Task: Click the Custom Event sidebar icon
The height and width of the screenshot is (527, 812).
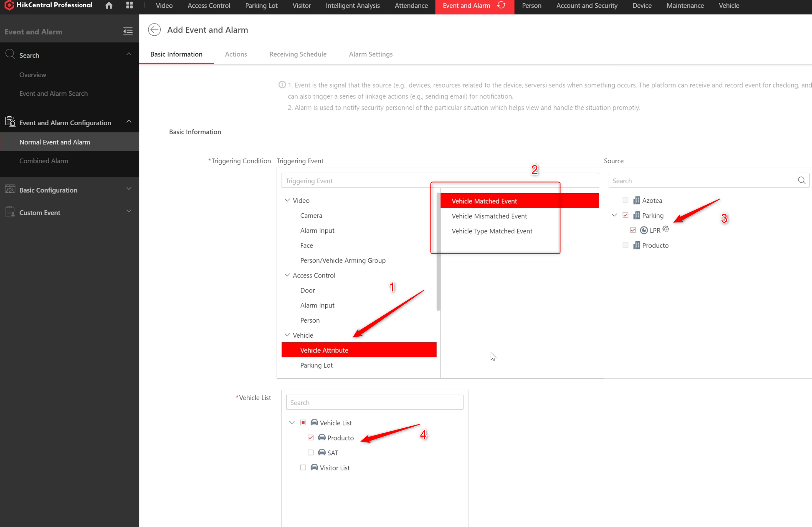Action: pos(10,212)
